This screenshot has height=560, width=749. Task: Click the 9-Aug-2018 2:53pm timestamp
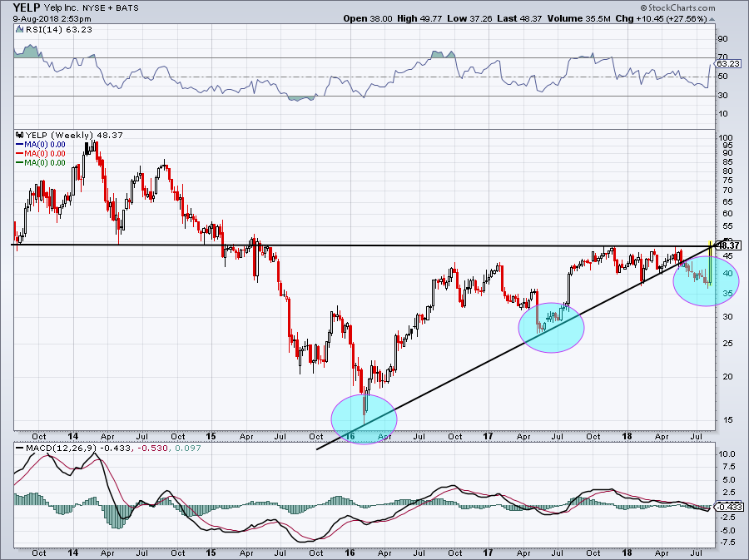point(52,19)
